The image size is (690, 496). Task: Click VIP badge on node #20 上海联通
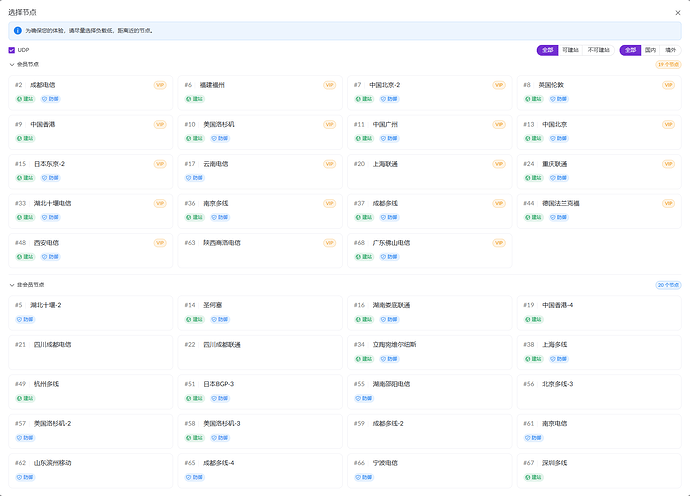coord(499,164)
